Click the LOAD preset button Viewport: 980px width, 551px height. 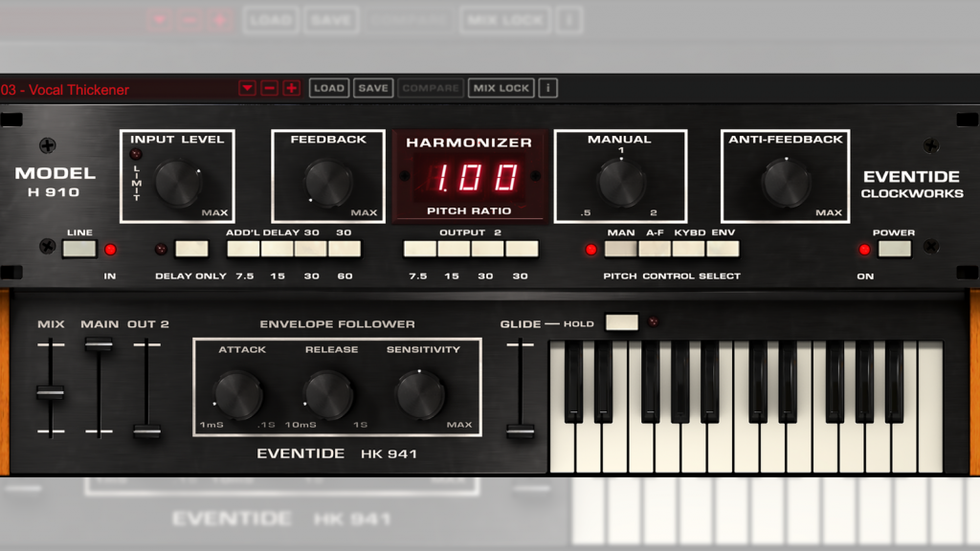point(329,88)
